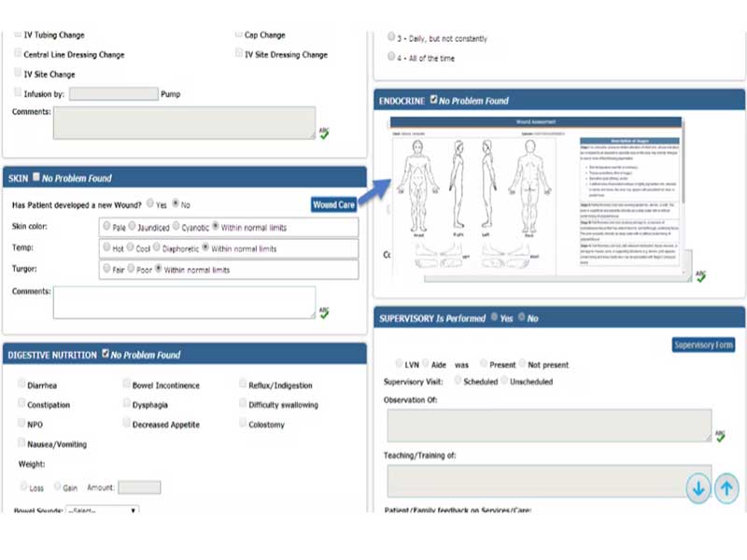Select Cool skin temp
The height and width of the screenshot is (560, 747).
(x=130, y=246)
